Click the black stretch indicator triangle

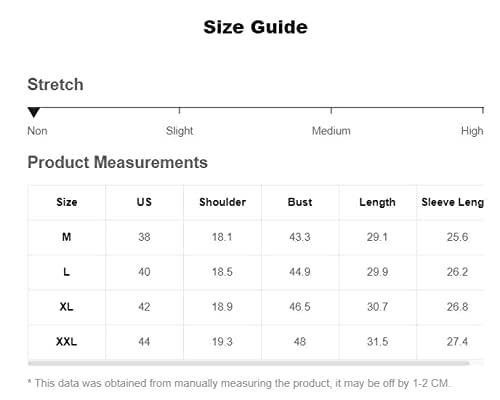[34, 112]
